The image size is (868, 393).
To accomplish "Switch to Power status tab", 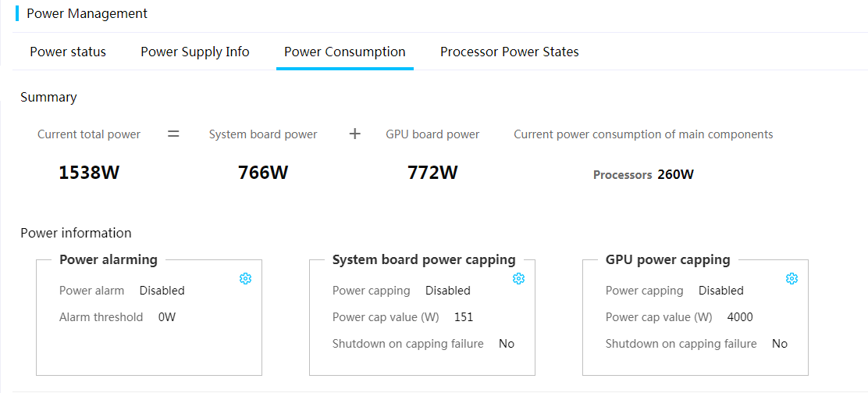I will point(68,52).
